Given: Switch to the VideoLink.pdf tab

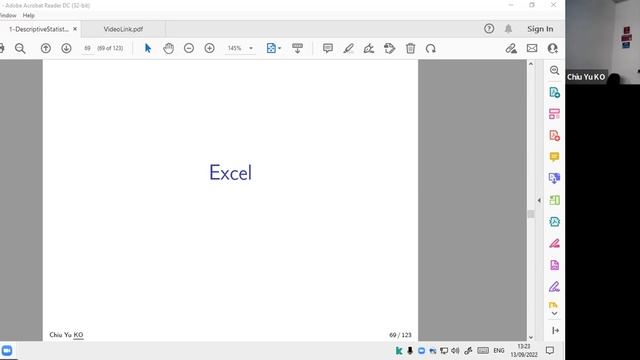Looking at the screenshot, I should click(x=123, y=29).
